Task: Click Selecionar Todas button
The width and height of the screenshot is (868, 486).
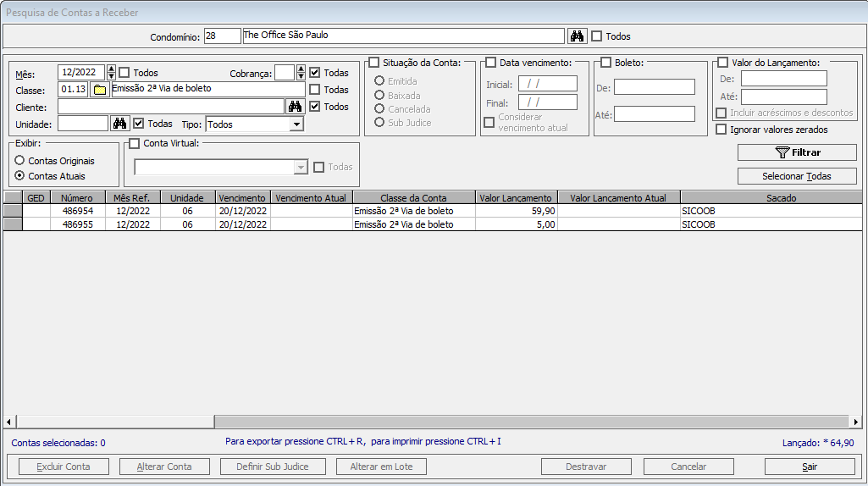Action: click(x=797, y=176)
